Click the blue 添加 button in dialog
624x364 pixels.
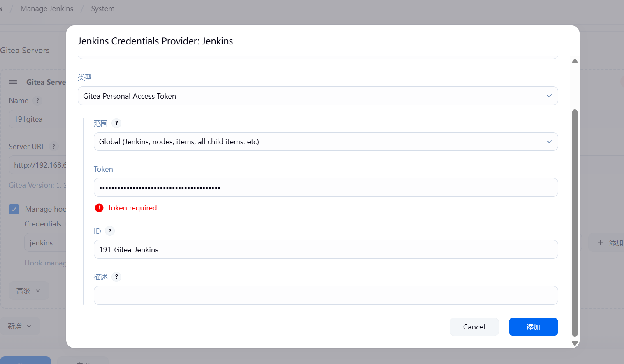coord(533,327)
